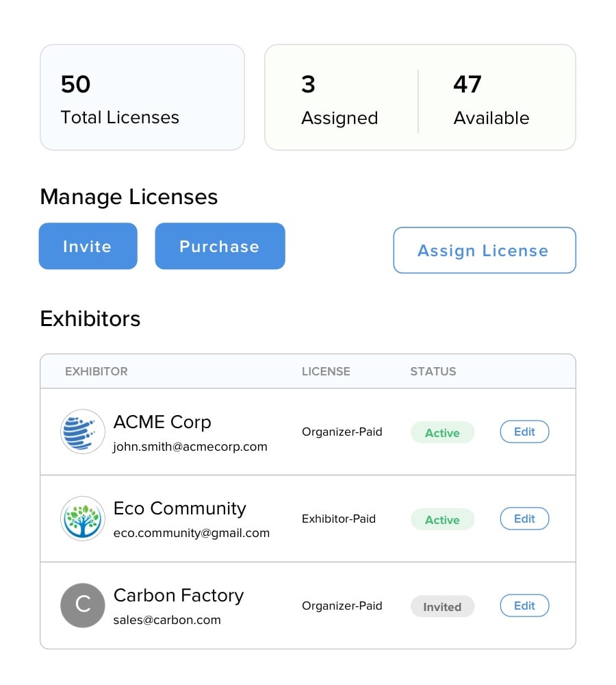Select the Eco Community name
Screen dimensions: 616x685
pyautogui.click(x=180, y=508)
